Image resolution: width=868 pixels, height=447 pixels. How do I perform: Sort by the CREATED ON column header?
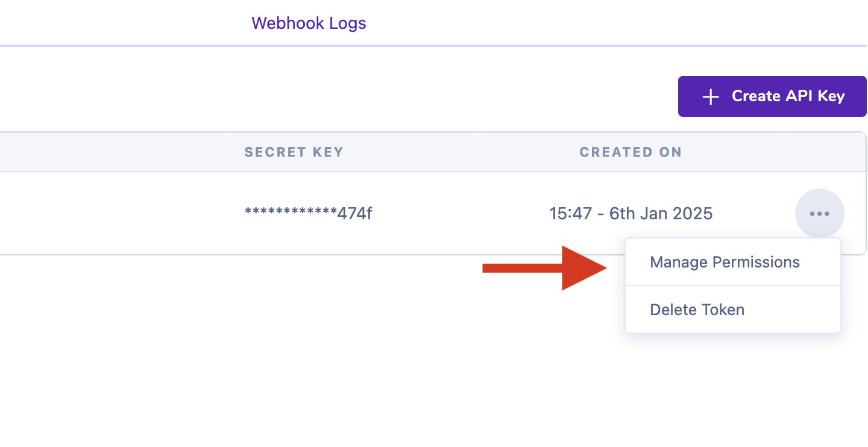(631, 152)
